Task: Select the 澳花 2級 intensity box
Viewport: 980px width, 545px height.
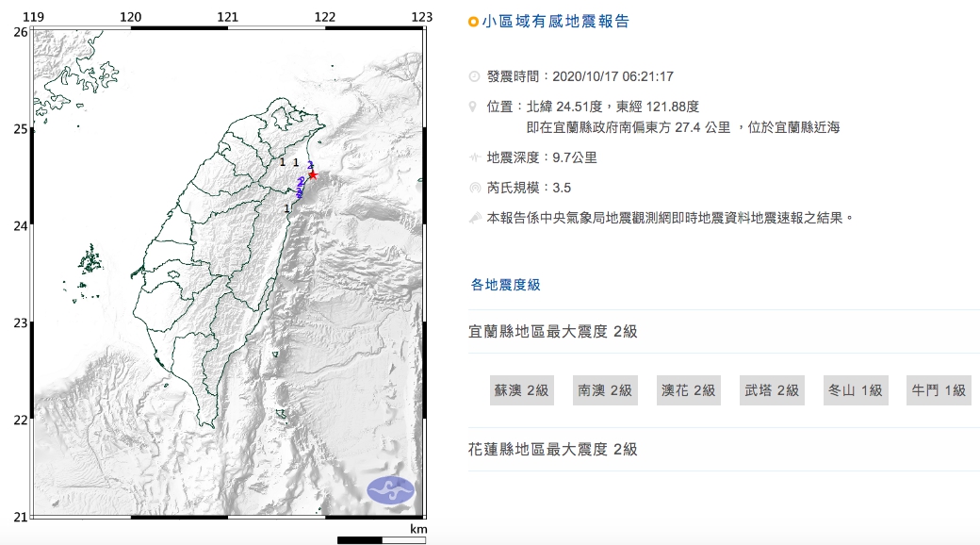Action: coord(687,389)
